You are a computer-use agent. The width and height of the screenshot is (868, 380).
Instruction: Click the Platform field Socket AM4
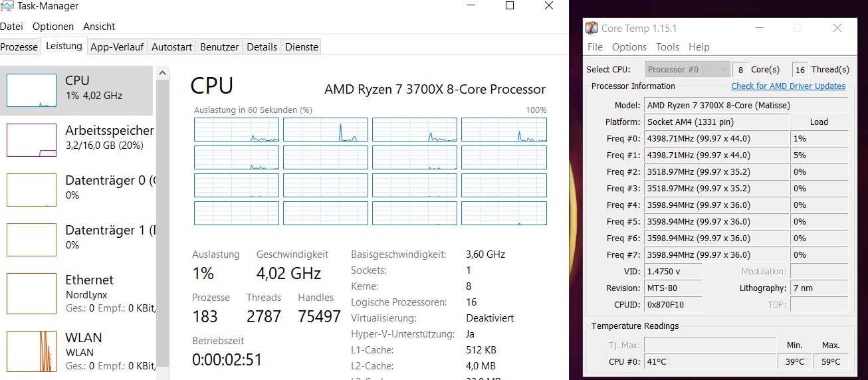[716, 122]
